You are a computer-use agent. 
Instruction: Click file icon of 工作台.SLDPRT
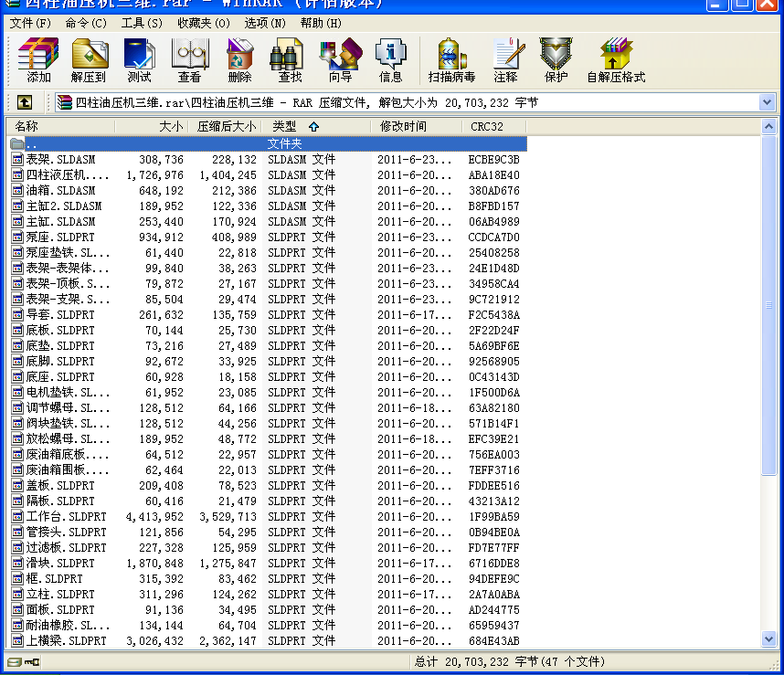click(17, 516)
